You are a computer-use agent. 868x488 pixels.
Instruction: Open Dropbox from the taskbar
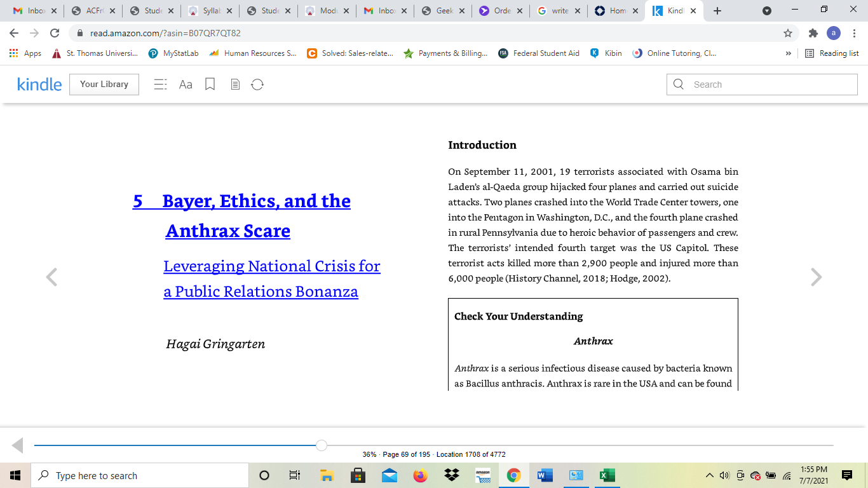coord(451,475)
